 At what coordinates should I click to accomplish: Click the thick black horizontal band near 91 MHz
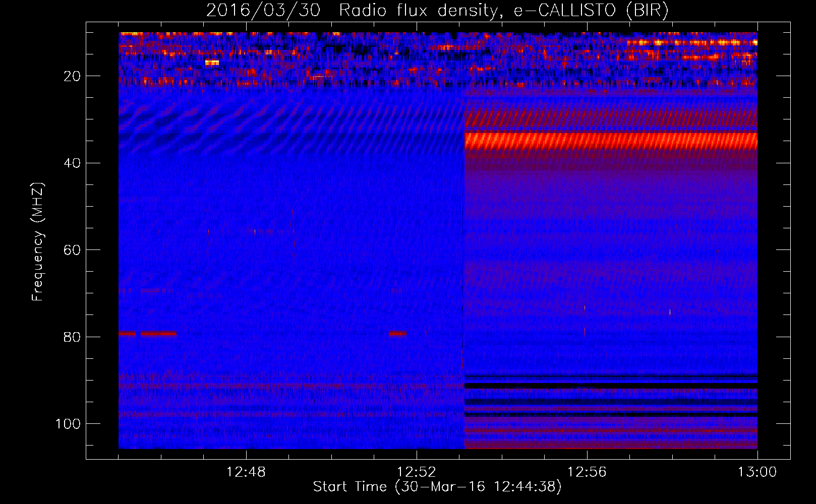click(611, 386)
